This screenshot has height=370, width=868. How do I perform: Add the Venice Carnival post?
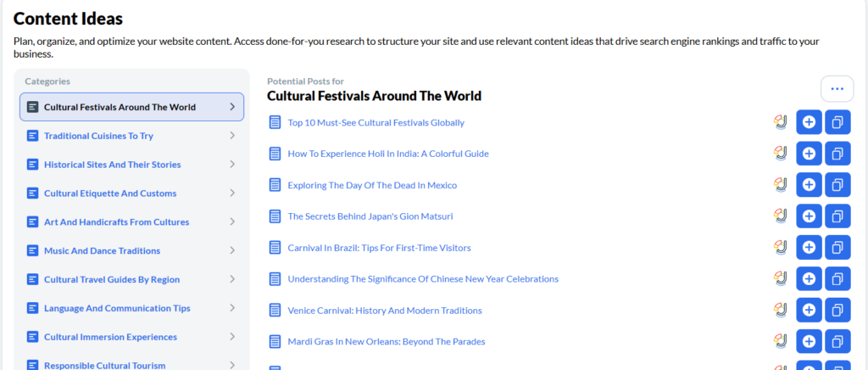(809, 310)
